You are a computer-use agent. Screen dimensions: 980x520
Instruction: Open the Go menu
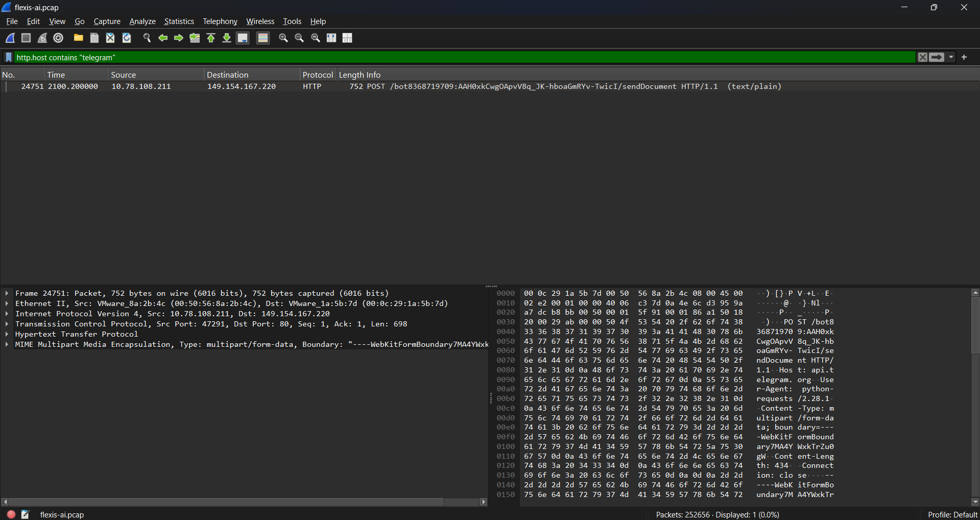(x=80, y=21)
